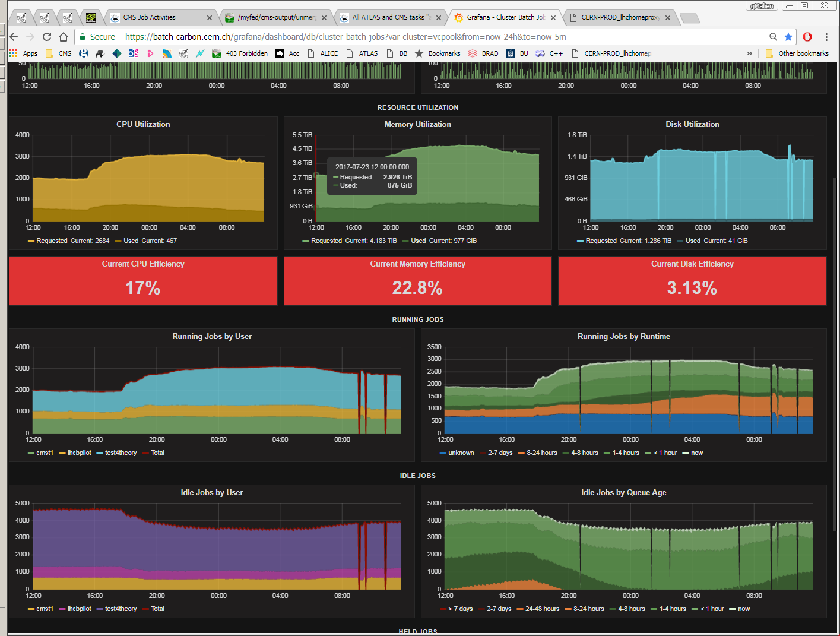Open the Apps grid shortcut
Screen dimensions: 840x636
(23, 53)
